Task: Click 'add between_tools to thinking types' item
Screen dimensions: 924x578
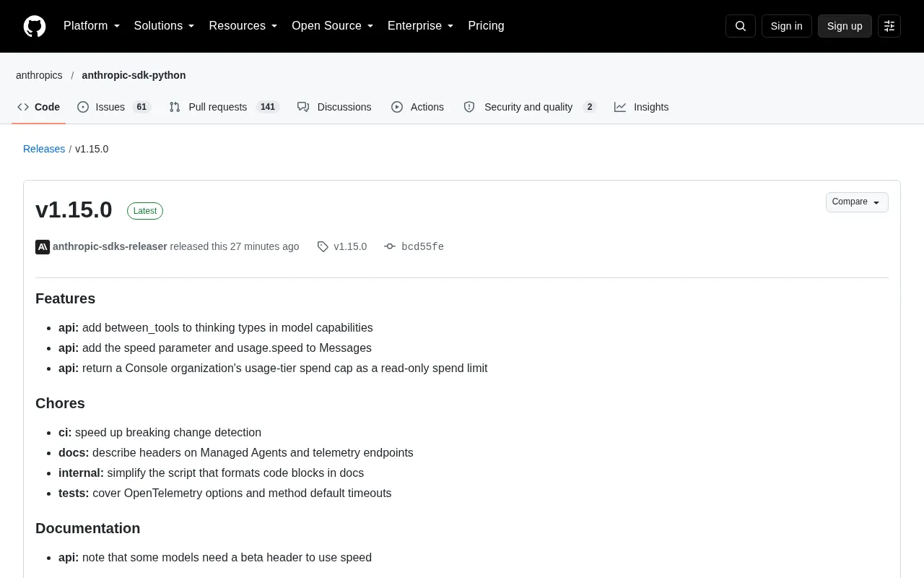Action: tap(216, 328)
